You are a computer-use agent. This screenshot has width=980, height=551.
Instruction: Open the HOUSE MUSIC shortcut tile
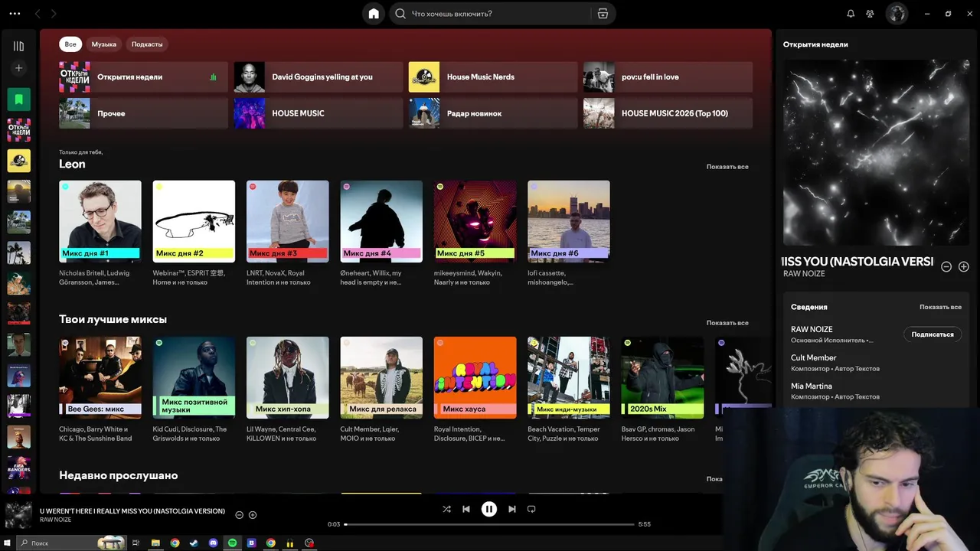click(x=318, y=113)
